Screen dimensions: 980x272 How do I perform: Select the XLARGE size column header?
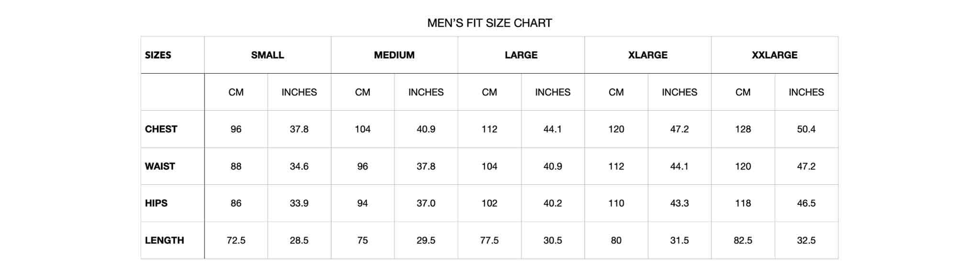coord(647,55)
